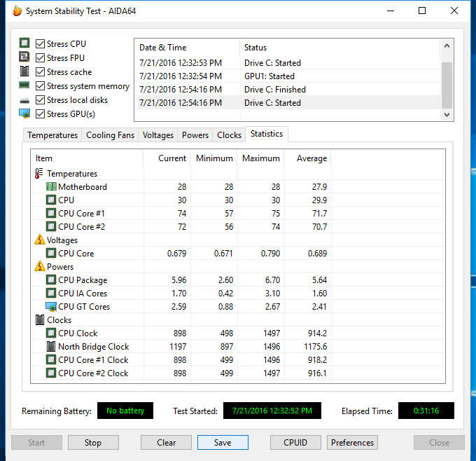Click the chip icon of CPU Core voltage row
This screenshot has width=476, height=461.
click(51, 253)
